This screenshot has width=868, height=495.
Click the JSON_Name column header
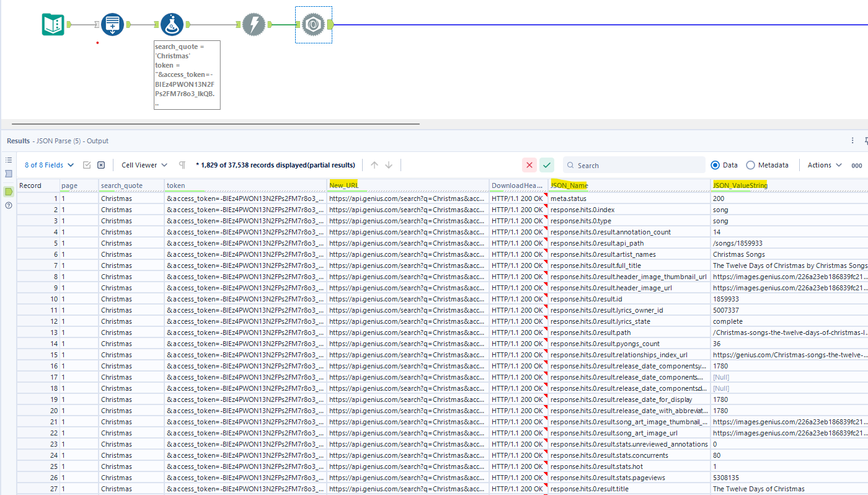pos(630,185)
